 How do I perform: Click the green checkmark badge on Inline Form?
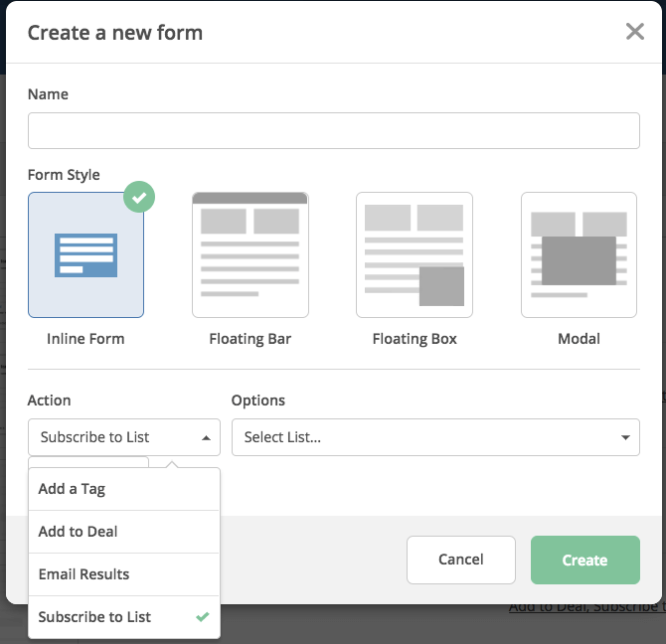[139, 197]
